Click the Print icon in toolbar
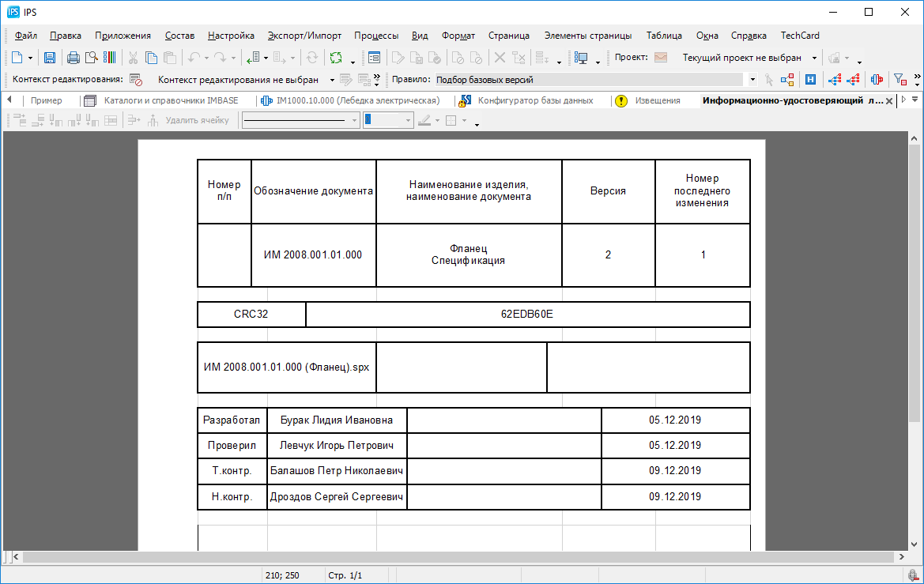924x584 pixels. (74, 58)
